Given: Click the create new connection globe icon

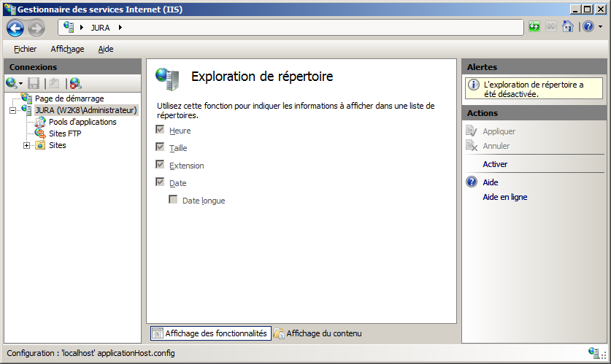Looking at the screenshot, I should pos(12,83).
